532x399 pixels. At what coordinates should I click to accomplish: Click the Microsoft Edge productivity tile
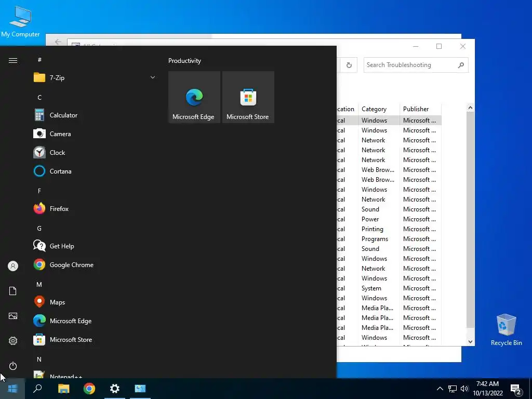click(x=194, y=97)
